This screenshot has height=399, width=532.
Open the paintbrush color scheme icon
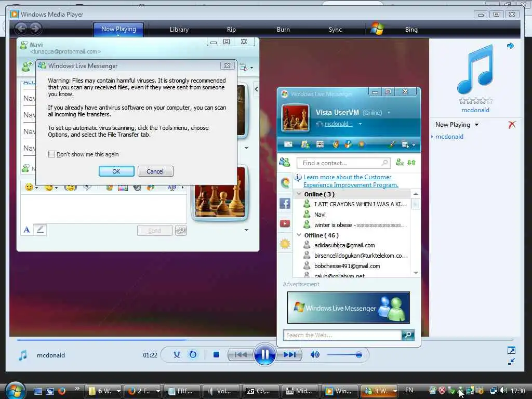pos(392,144)
